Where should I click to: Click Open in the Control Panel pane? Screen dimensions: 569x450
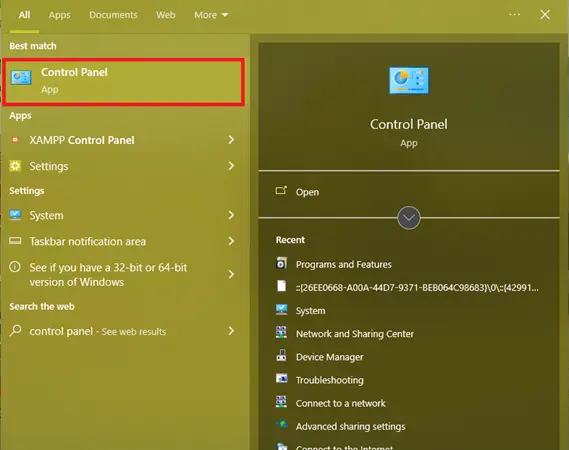(x=307, y=192)
